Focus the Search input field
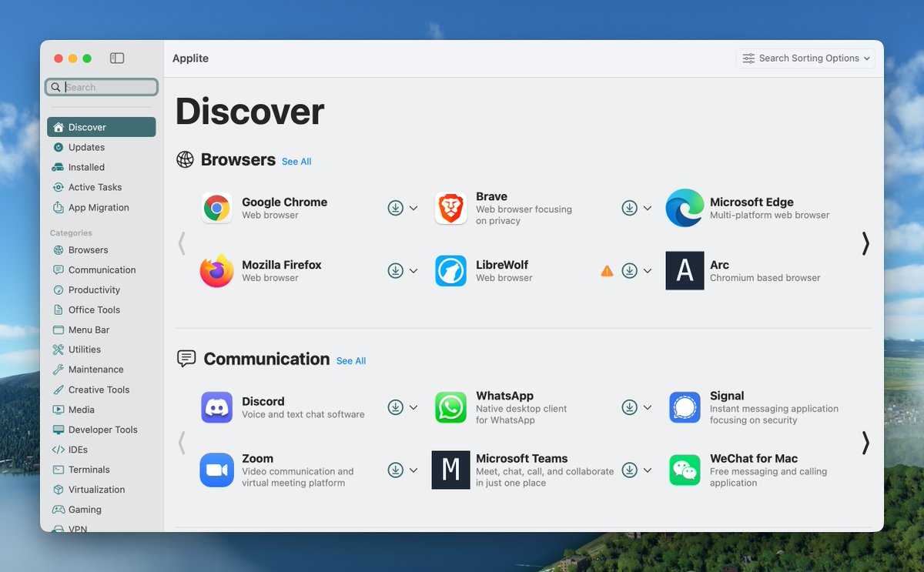 [x=102, y=87]
